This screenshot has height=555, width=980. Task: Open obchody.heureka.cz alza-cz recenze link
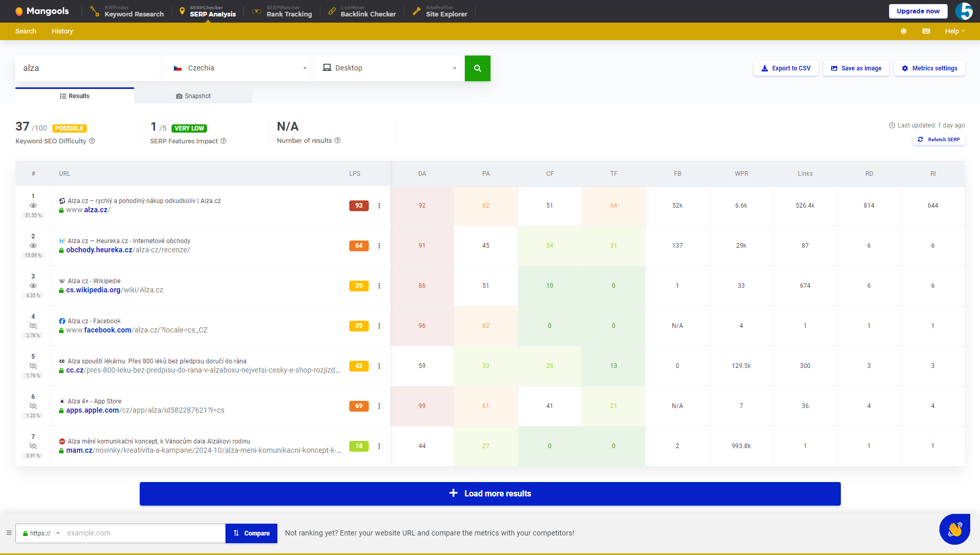128,250
